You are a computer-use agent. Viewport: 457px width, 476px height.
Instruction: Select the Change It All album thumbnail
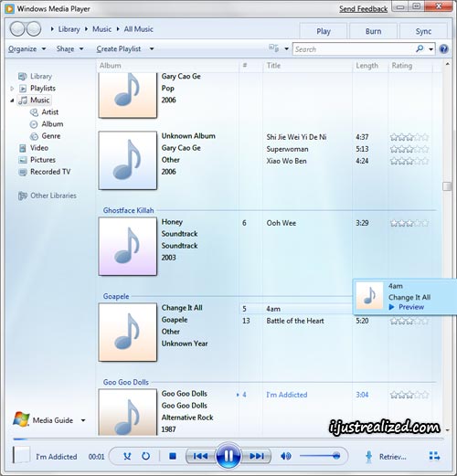coord(128,333)
